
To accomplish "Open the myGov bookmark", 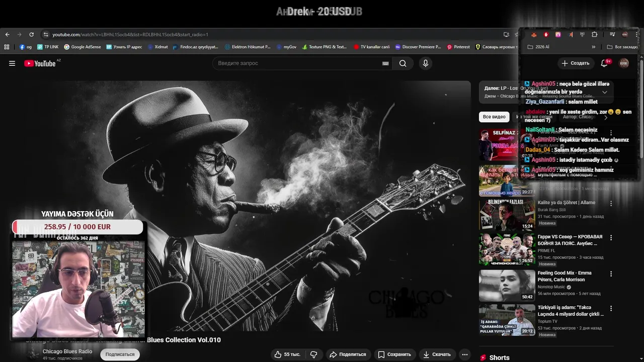I will [287, 47].
